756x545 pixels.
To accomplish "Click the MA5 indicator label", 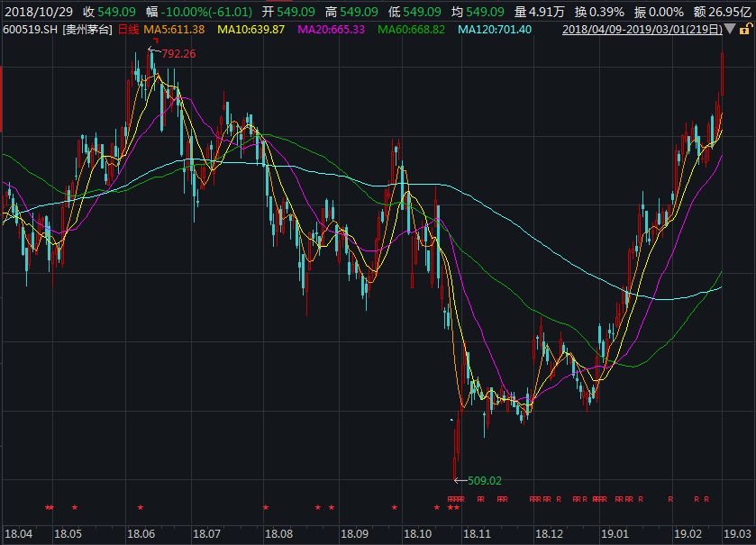I will [x=175, y=30].
